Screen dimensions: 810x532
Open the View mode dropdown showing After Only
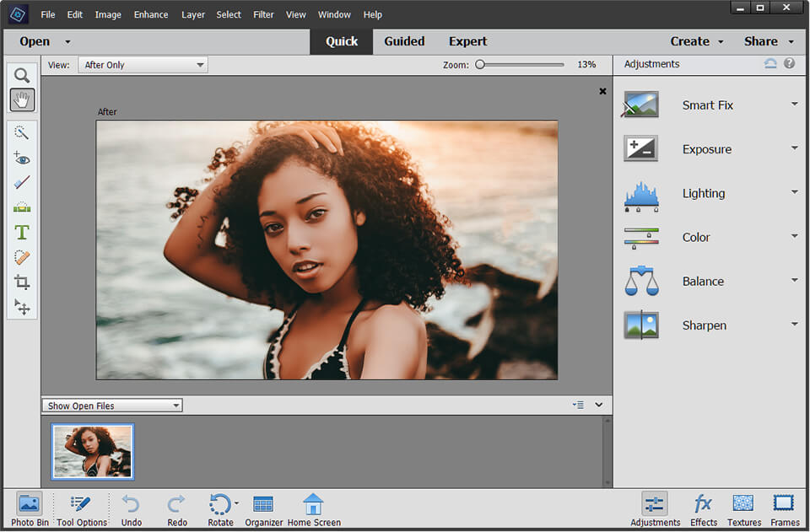pos(142,64)
